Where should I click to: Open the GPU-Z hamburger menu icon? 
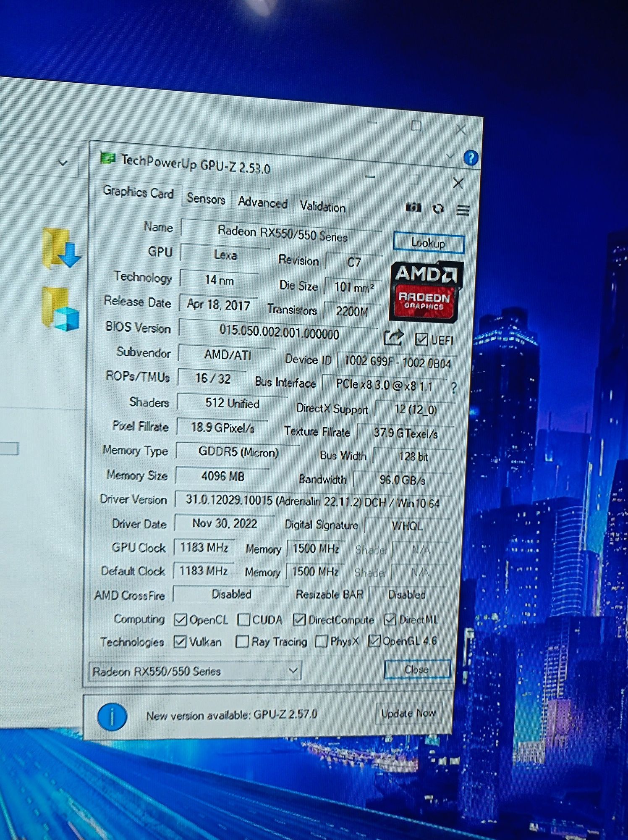[463, 210]
